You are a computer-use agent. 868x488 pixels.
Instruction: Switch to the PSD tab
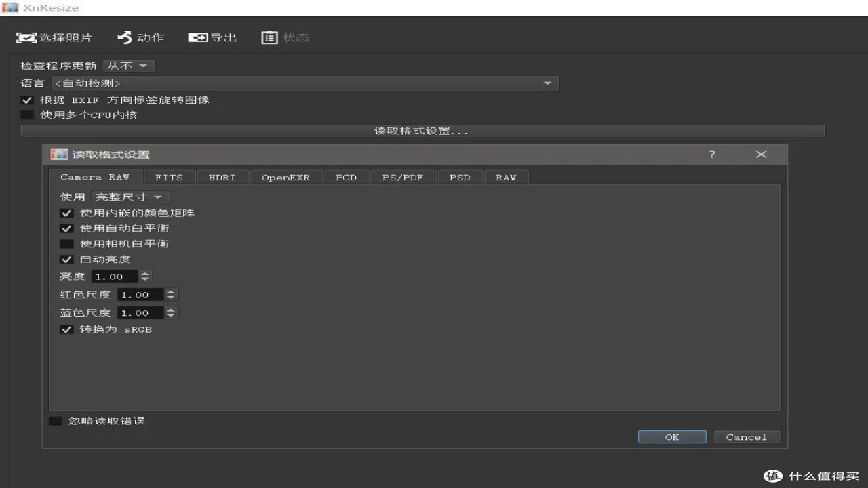(x=460, y=178)
